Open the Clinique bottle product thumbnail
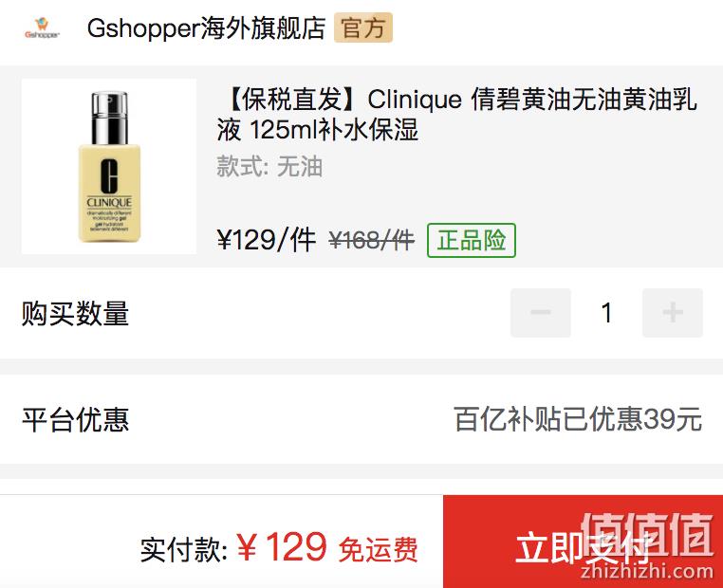The height and width of the screenshot is (588, 723). coord(109,166)
